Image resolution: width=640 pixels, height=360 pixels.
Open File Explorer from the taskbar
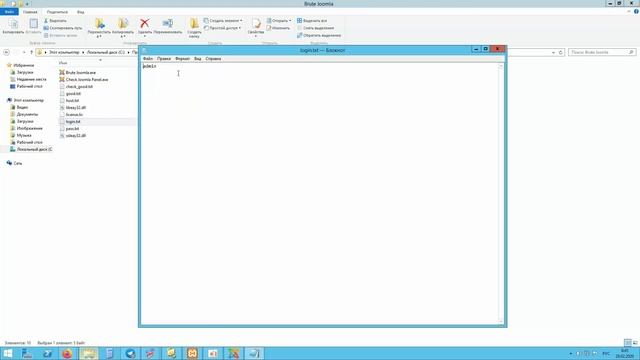(x=89, y=353)
